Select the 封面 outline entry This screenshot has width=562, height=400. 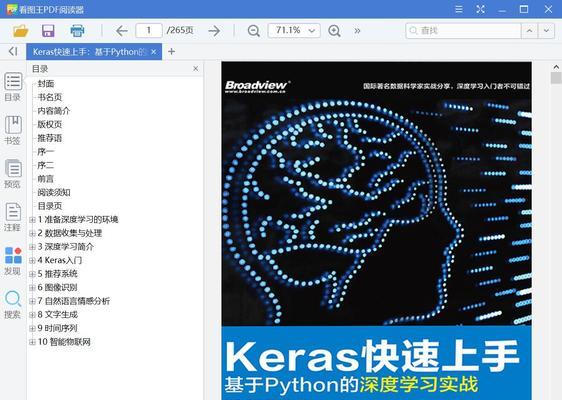click(46, 84)
